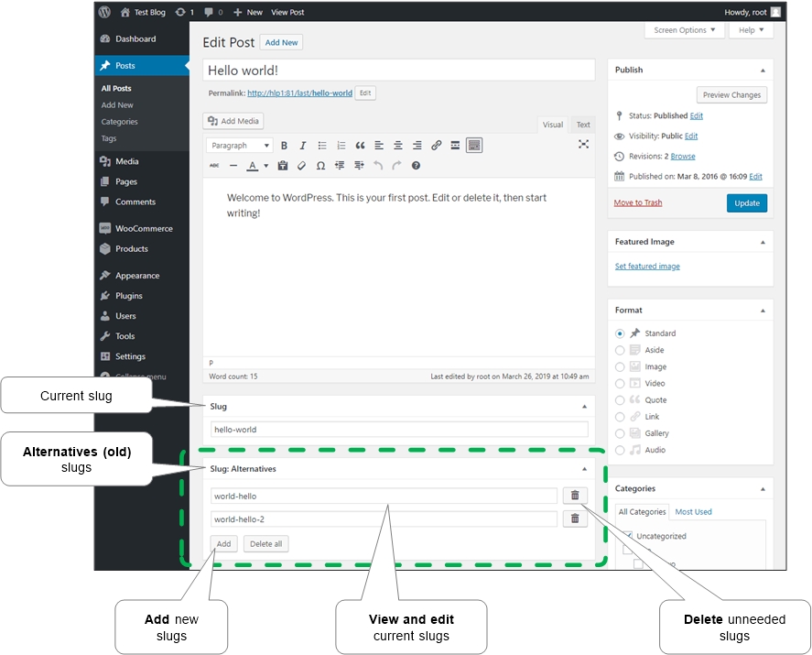Choose text color with the A button
Viewport: 812px width, 655px height.
click(x=252, y=166)
